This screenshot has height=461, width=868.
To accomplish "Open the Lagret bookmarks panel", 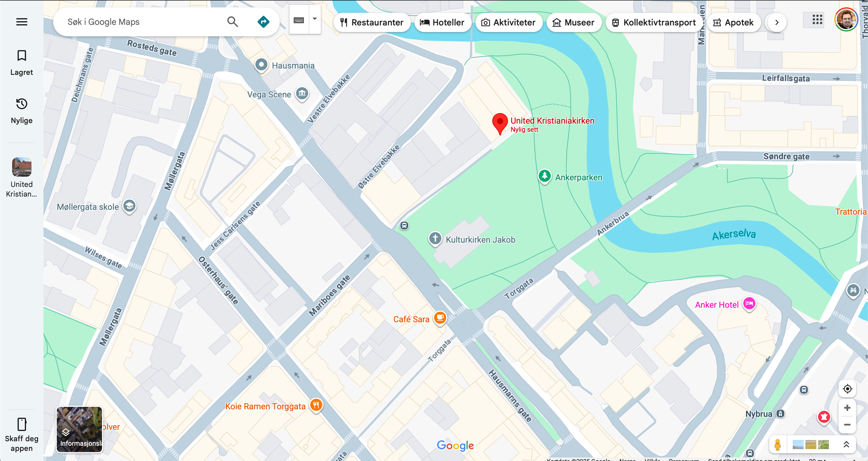I will tap(21, 63).
